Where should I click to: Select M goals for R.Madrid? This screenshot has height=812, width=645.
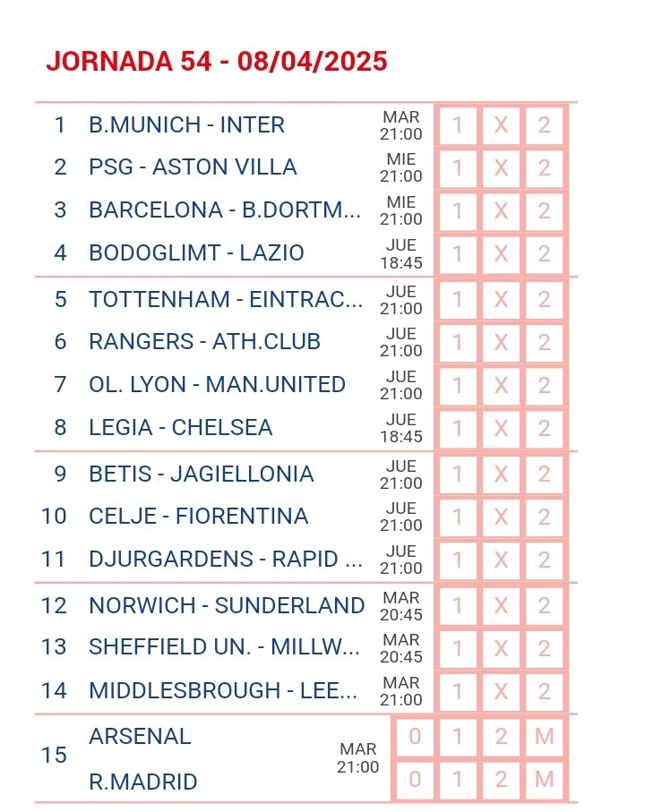coord(544,780)
